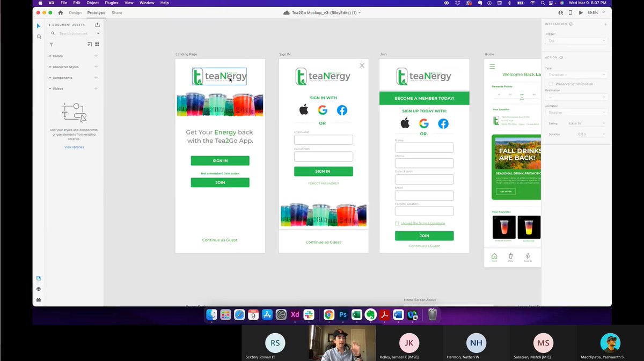Open Photoshop from the Dock
The image size is (644, 361).
pyautogui.click(x=343, y=315)
